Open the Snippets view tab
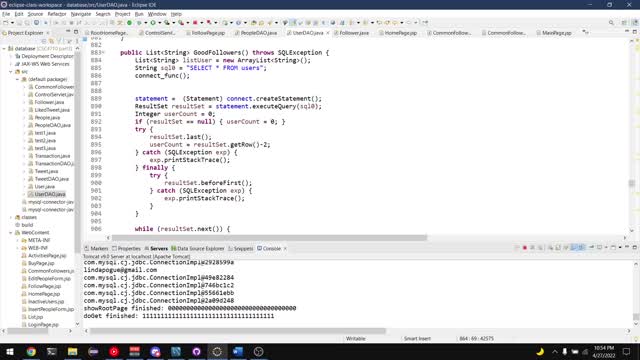The height and width of the screenshot is (360, 640). click(241, 248)
